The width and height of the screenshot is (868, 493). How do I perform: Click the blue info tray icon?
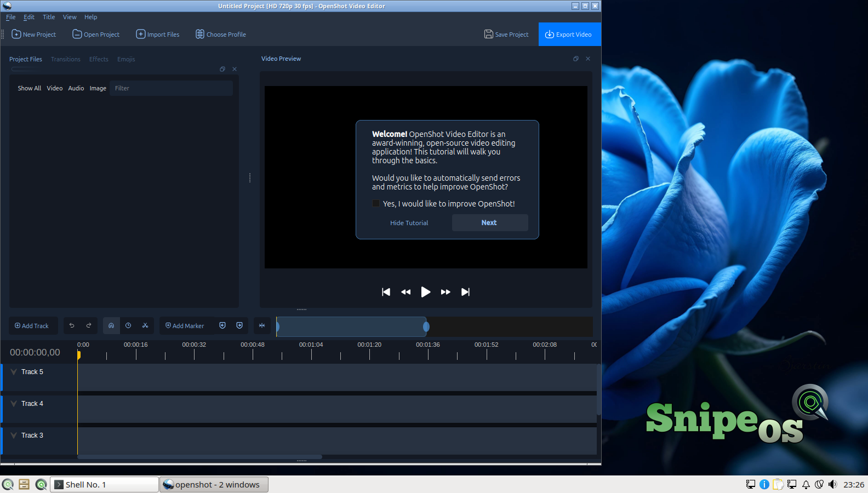coord(764,484)
